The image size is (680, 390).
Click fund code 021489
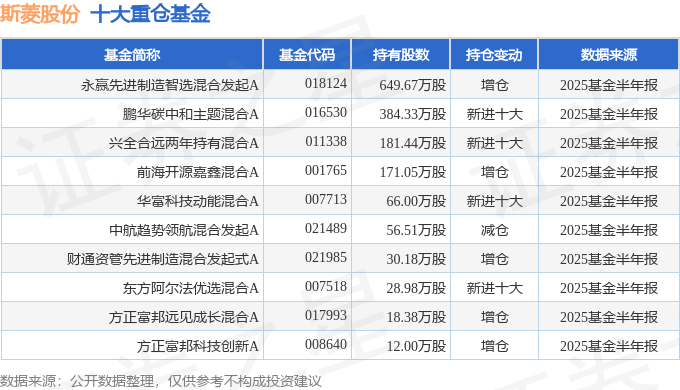tap(326, 228)
